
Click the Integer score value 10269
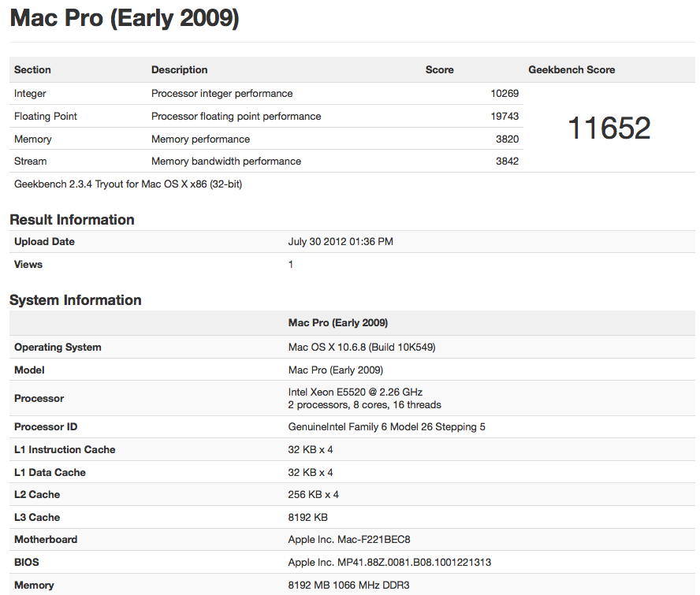coord(505,93)
